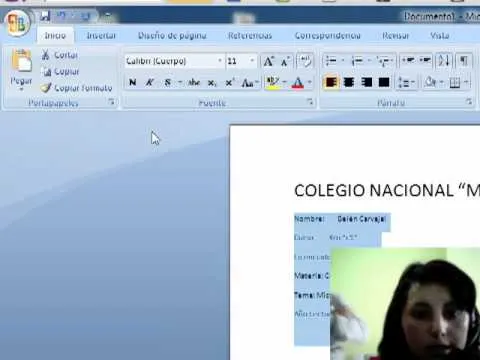480x360 pixels.
Task: Toggle subscript x₂ formatting
Action: coord(212,83)
